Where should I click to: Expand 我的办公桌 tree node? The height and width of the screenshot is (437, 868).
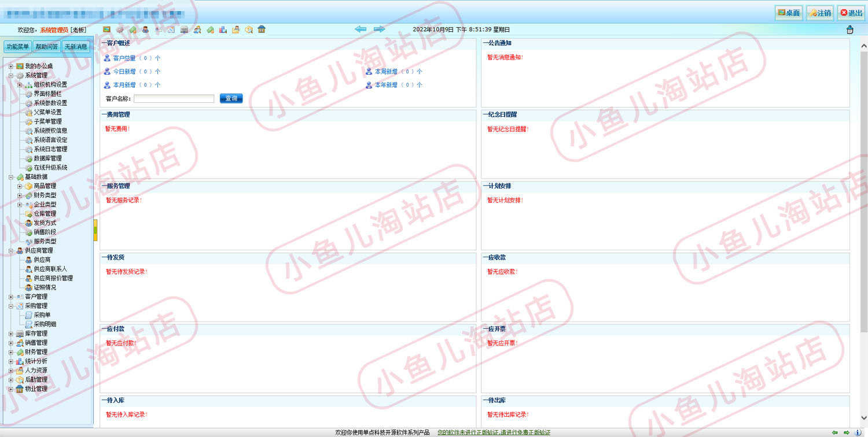[11, 66]
